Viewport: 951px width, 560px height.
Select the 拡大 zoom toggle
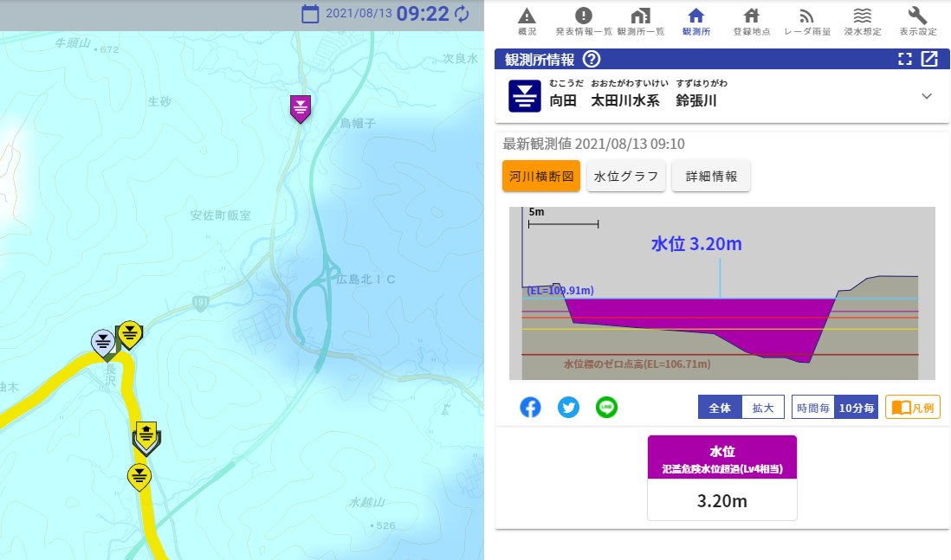(x=763, y=408)
